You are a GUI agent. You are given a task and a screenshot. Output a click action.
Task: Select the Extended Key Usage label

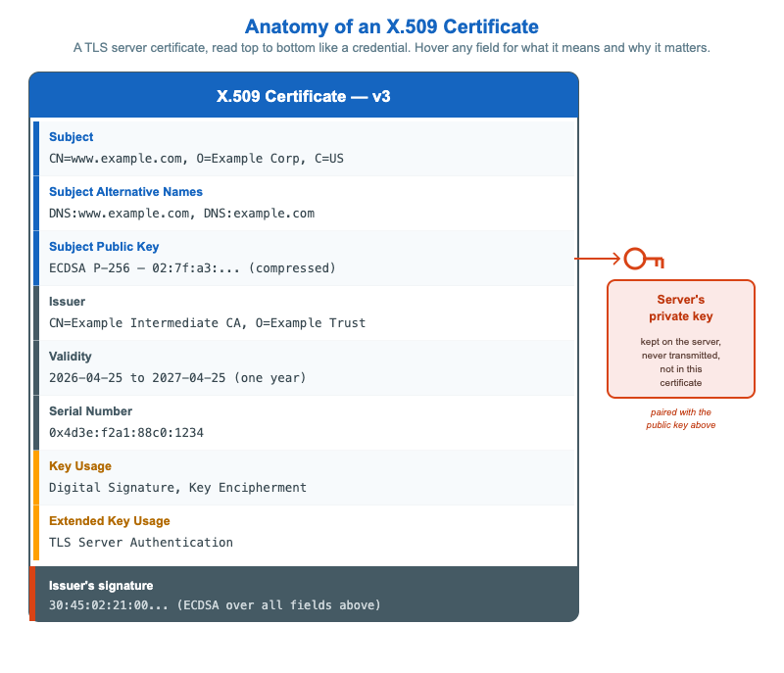[110, 521]
